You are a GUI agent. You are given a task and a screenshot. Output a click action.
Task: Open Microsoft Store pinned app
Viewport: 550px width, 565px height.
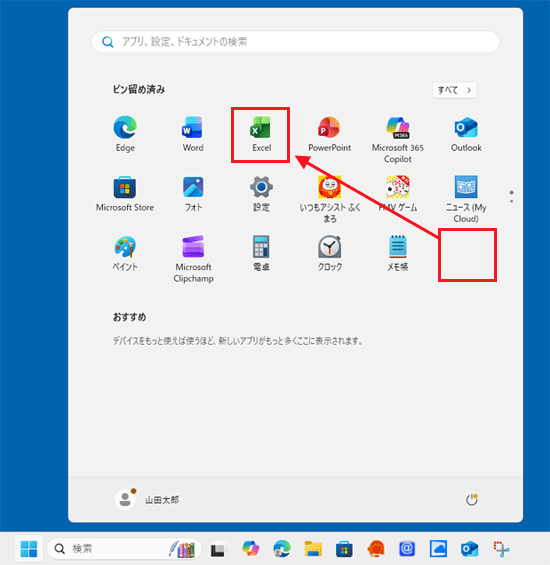(x=125, y=193)
